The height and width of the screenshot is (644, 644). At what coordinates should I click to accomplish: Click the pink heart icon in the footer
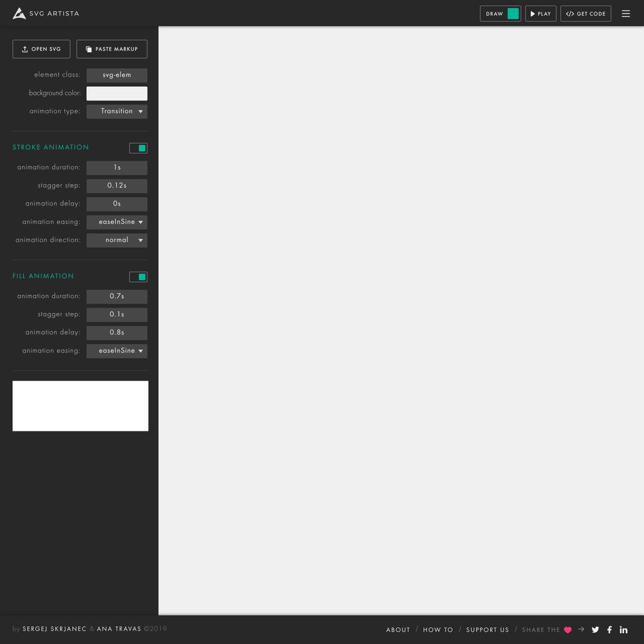pyautogui.click(x=567, y=630)
